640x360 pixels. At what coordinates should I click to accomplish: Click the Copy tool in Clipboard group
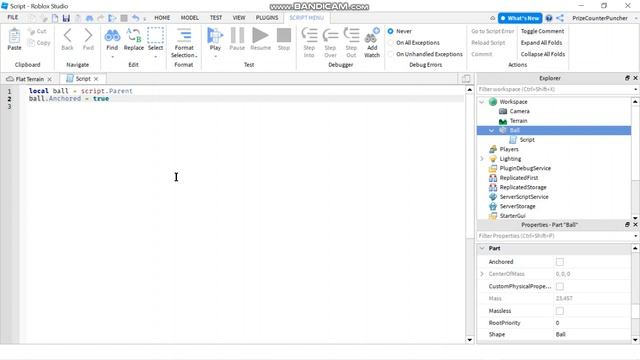(x=39, y=42)
